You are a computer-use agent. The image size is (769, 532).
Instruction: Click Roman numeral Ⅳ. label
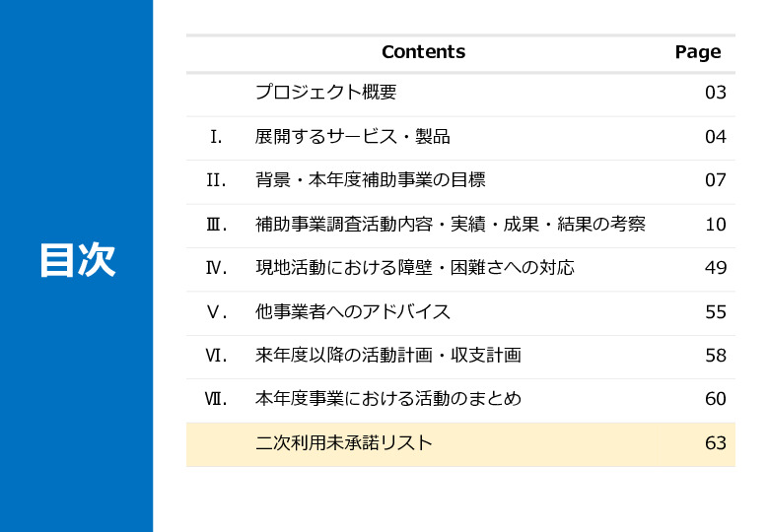[x=216, y=268]
